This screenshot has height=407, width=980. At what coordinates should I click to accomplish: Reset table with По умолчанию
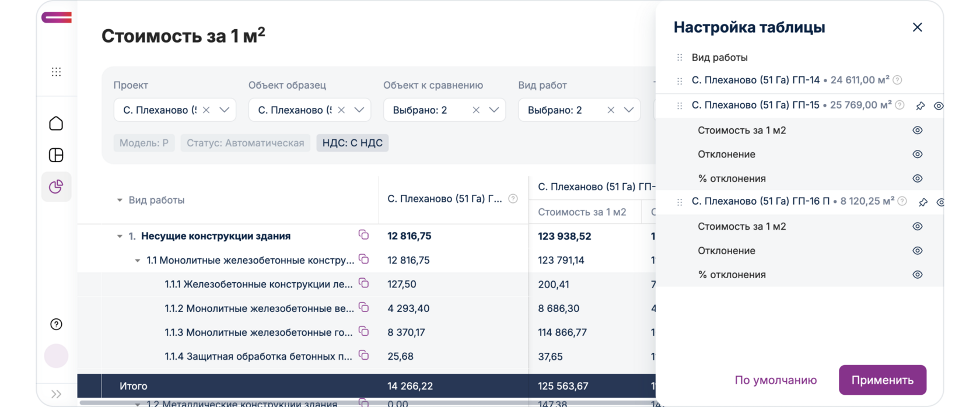776,380
